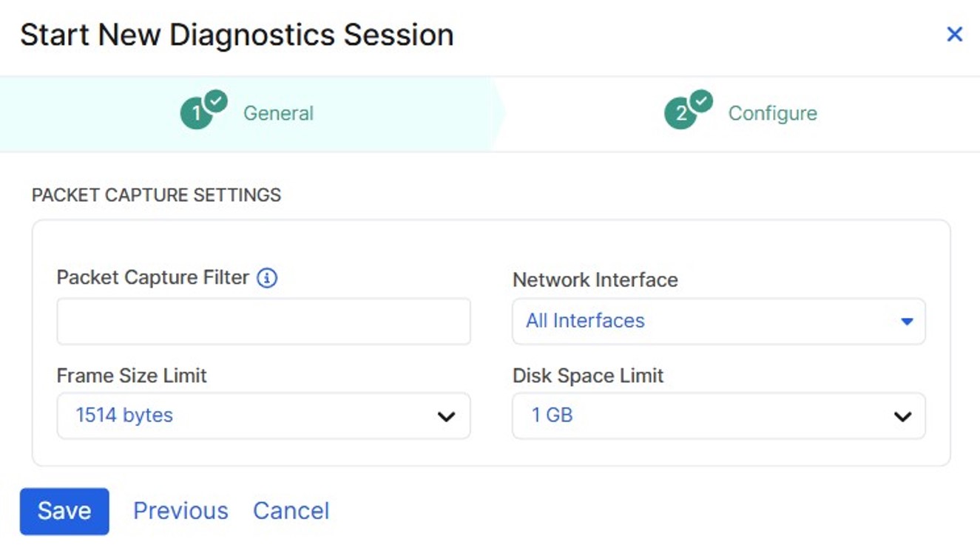
Task: Click the Start New Diagnostics Session title
Action: (x=237, y=35)
